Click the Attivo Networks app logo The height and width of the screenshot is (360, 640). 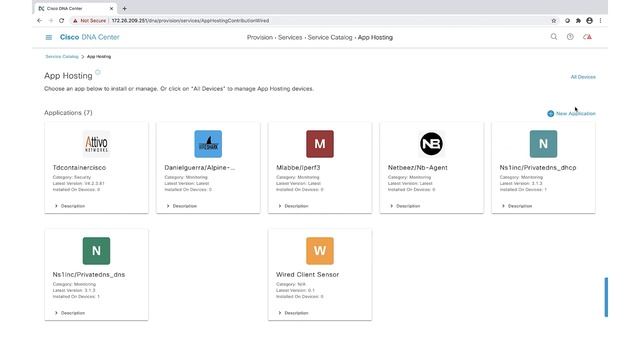point(96,144)
